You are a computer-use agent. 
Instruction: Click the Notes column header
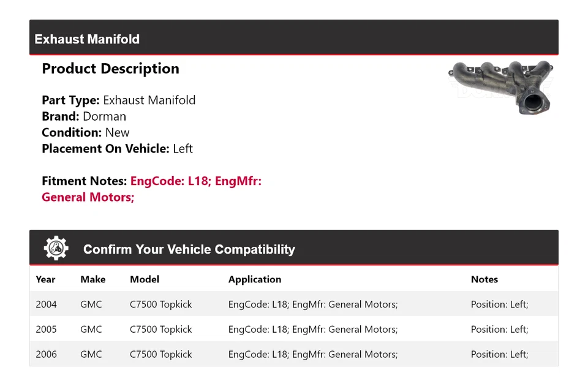[484, 279]
